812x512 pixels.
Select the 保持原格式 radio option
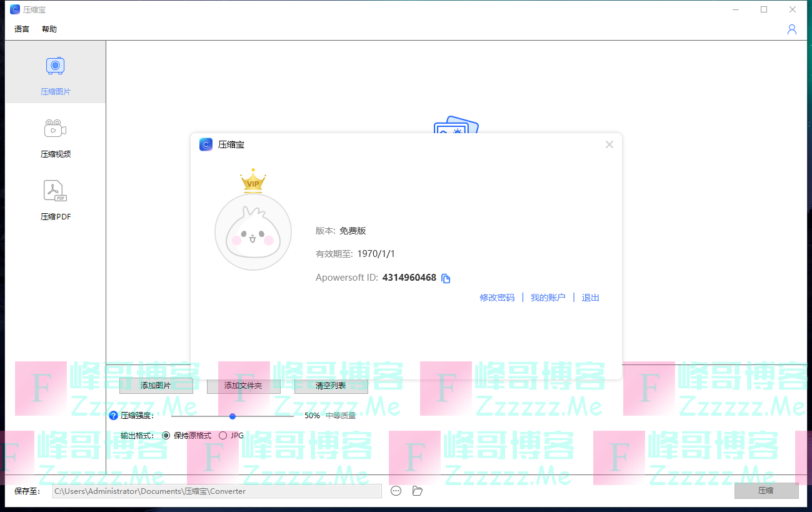pyautogui.click(x=166, y=435)
